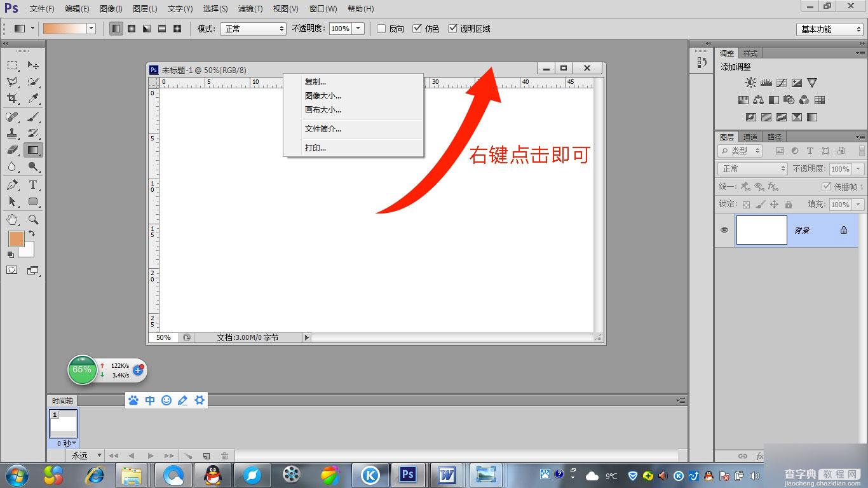Viewport: 868px width, 488px height.
Task: Select the Eraser tool
Action: pos(12,150)
